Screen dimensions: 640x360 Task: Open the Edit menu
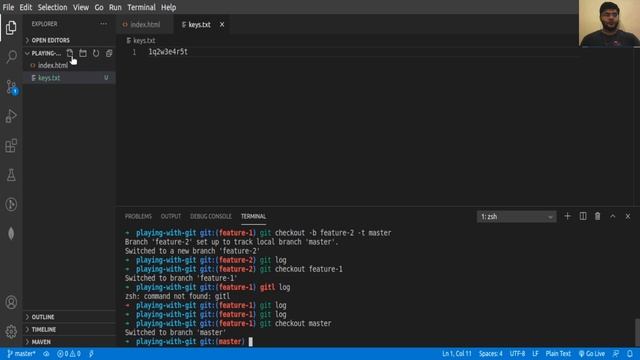point(25,7)
